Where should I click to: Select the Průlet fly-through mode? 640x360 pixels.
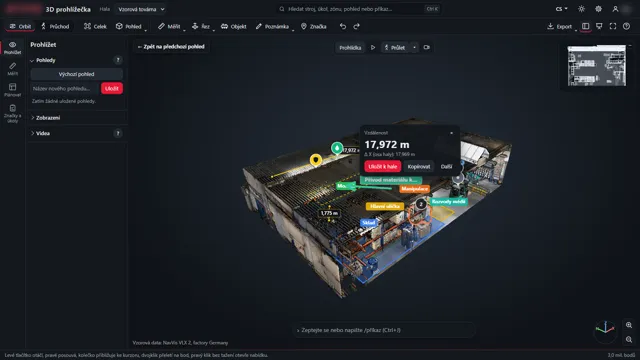[395, 48]
